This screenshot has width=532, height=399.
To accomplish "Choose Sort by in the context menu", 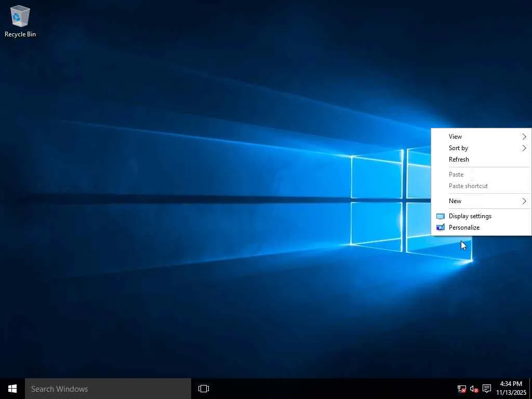I will [481, 148].
